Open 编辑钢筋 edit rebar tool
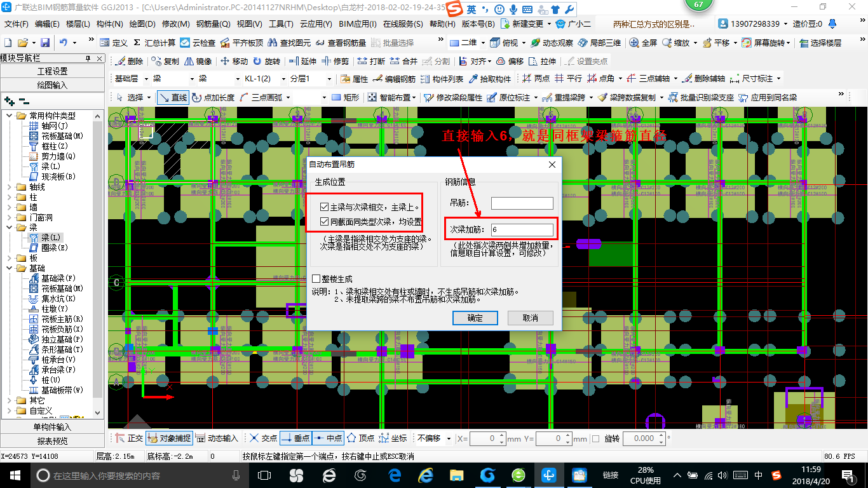Screen dimensions: 868x488 (394, 79)
